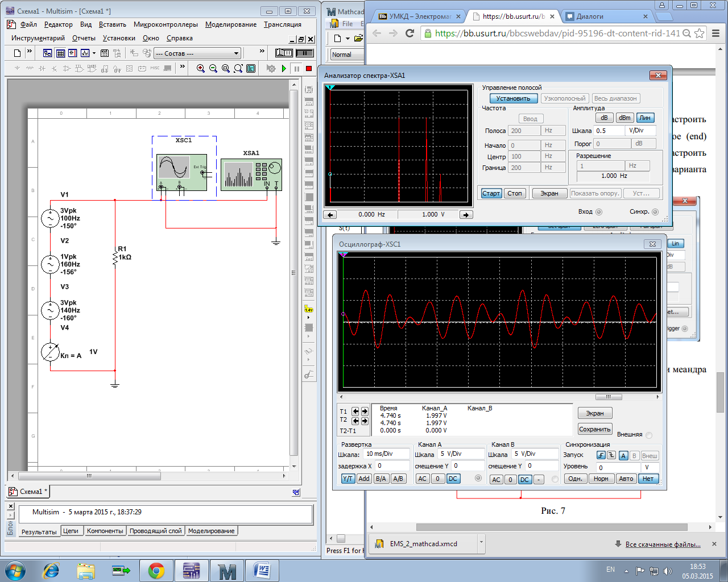Open the design toolbox toolbar icon
Viewport: 728px width, 582px height.
tap(48, 53)
